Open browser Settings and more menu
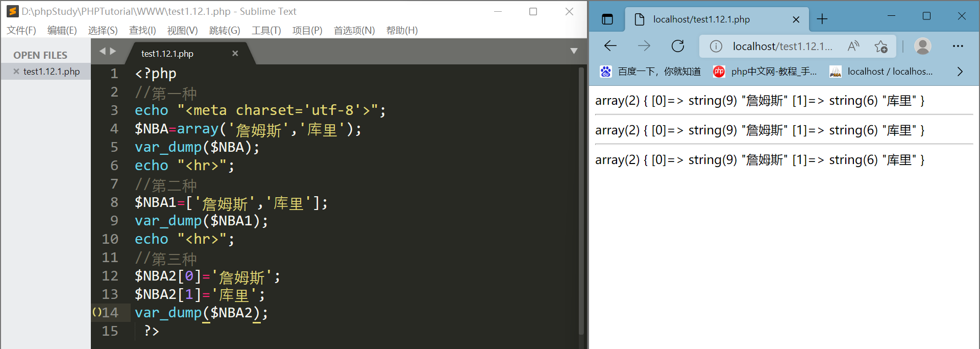 (958, 46)
